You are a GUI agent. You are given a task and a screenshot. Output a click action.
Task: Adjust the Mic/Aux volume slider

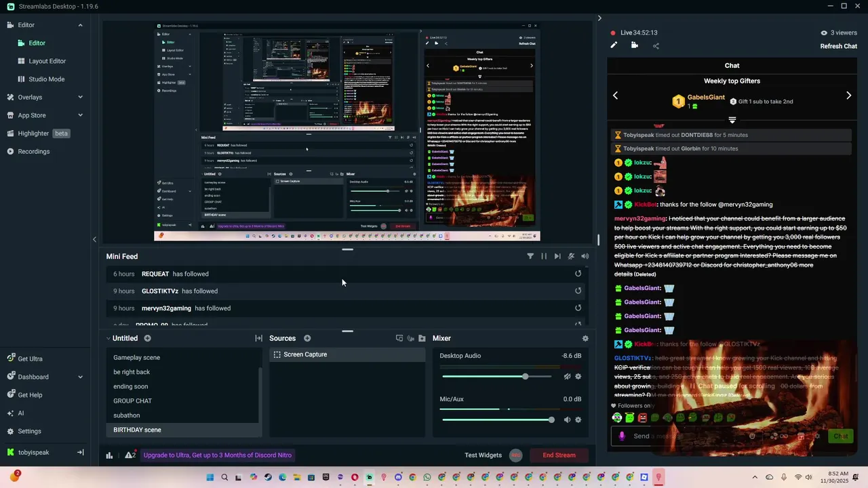(x=498, y=420)
